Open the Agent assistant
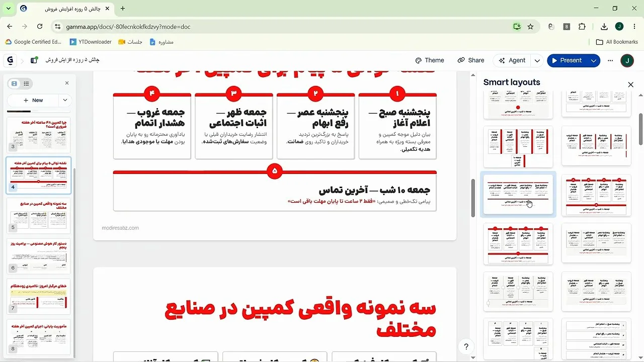 tap(512, 60)
